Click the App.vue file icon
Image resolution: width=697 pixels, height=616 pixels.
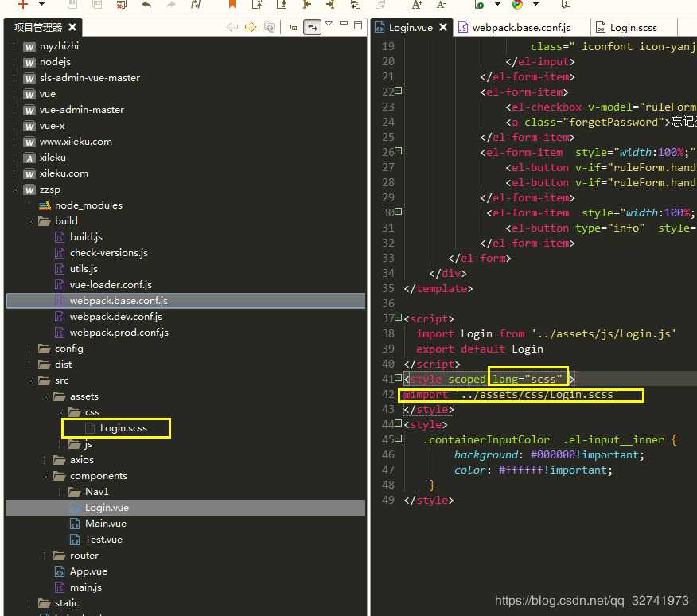point(60,571)
